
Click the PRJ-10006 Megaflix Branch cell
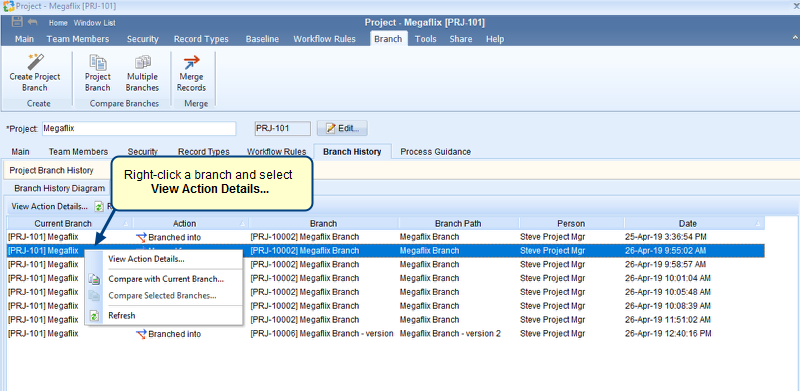323,334
